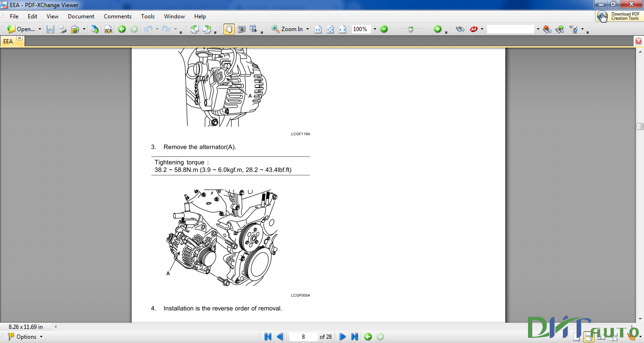Click the page number field showing 8
The height and width of the screenshot is (343, 644).
click(x=303, y=336)
